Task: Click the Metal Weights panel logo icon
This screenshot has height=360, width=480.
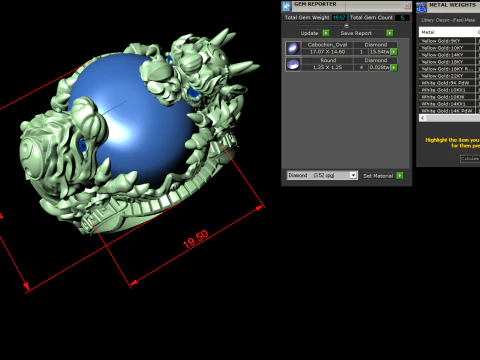Action: point(421,6)
